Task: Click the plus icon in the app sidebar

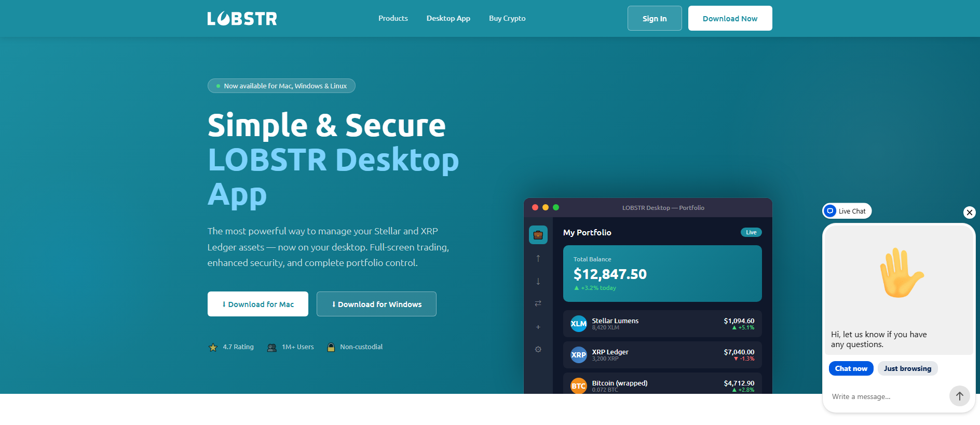Action: coord(538,327)
